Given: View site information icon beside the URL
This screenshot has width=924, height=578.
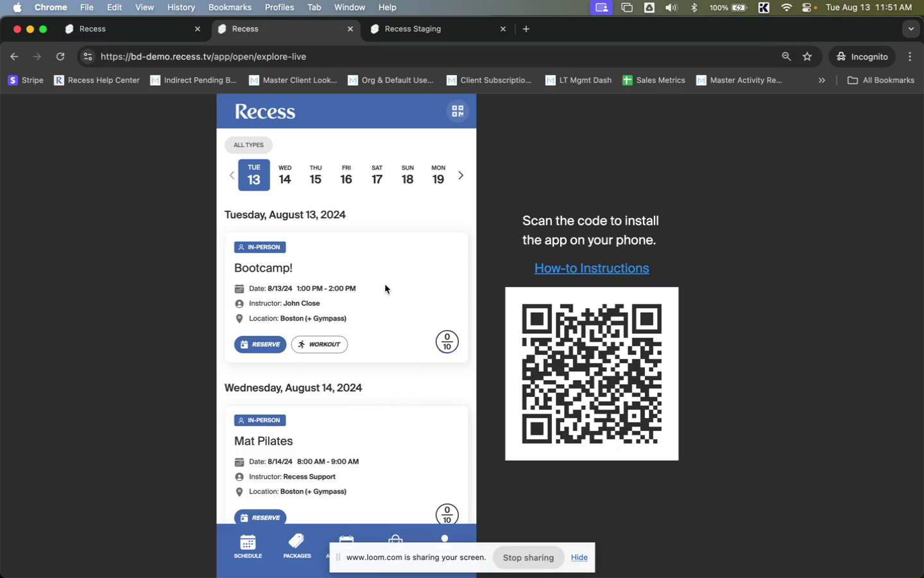Looking at the screenshot, I should pos(88,57).
